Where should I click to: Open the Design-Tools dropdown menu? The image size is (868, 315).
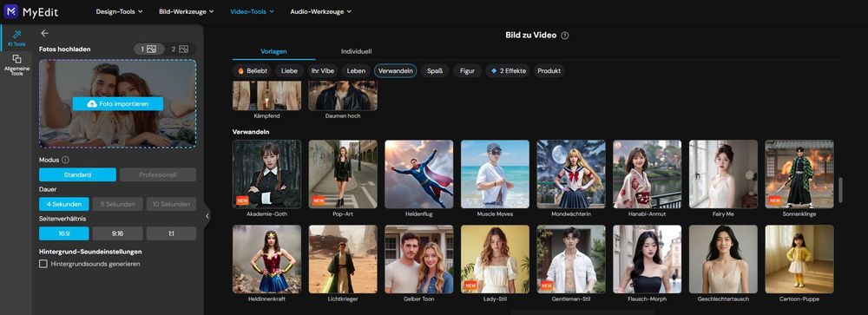point(119,11)
